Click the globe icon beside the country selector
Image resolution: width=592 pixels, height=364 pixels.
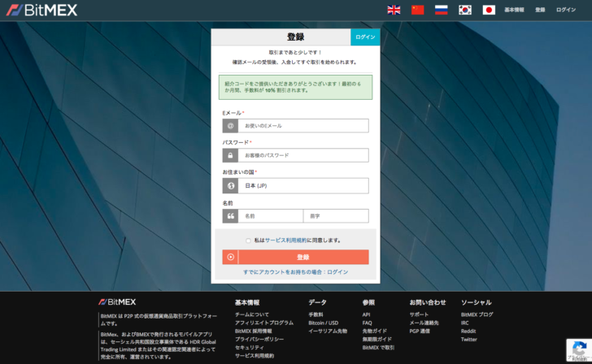[230, 185]
